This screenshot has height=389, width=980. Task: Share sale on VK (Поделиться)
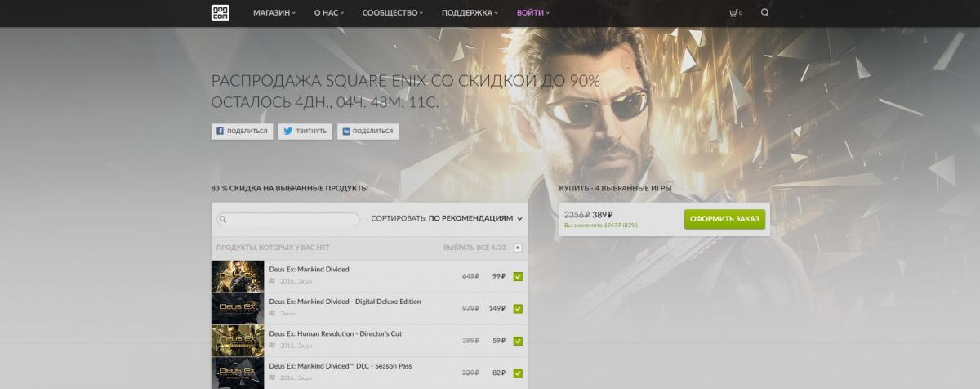(x=367, y=131)
